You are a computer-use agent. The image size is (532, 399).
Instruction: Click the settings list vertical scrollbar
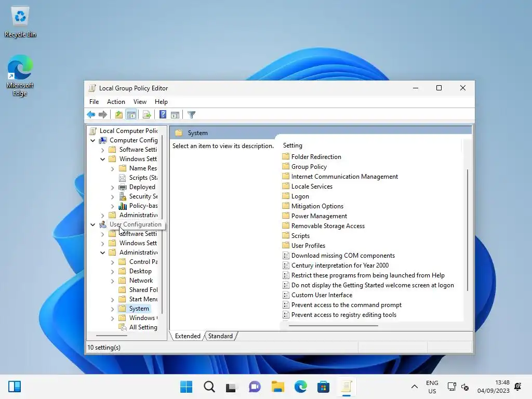468,230
